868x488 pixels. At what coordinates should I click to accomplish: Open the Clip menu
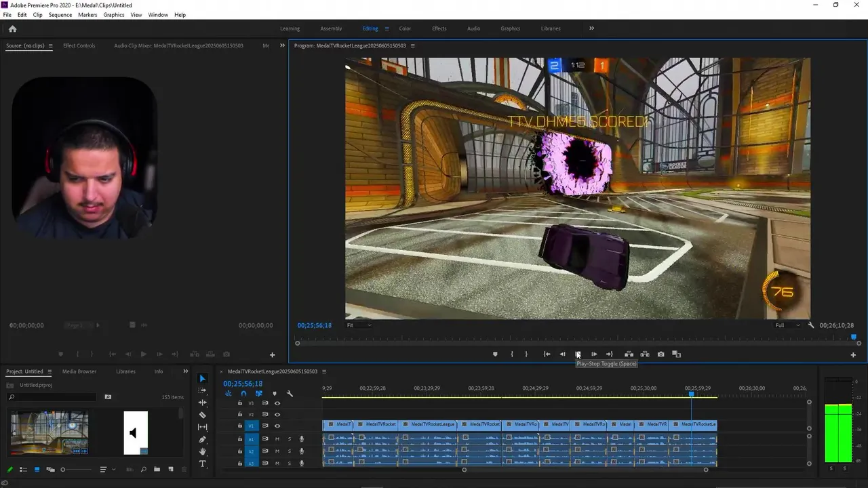[37, 15]
